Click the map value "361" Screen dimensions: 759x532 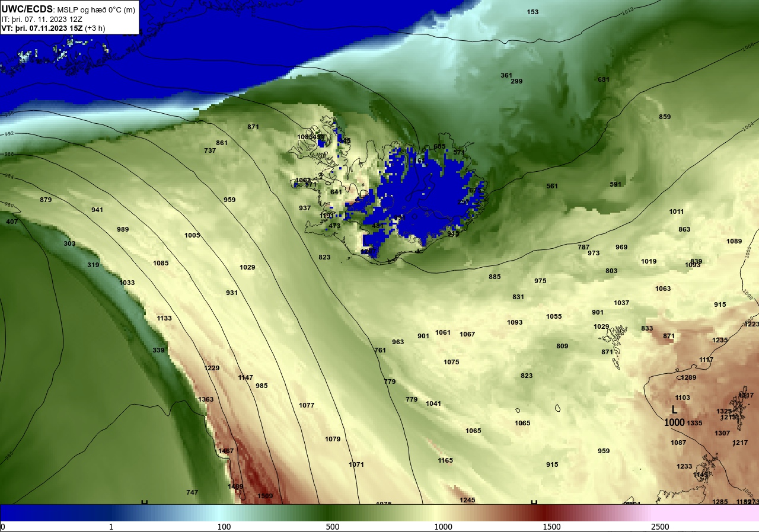coord(506,75)
